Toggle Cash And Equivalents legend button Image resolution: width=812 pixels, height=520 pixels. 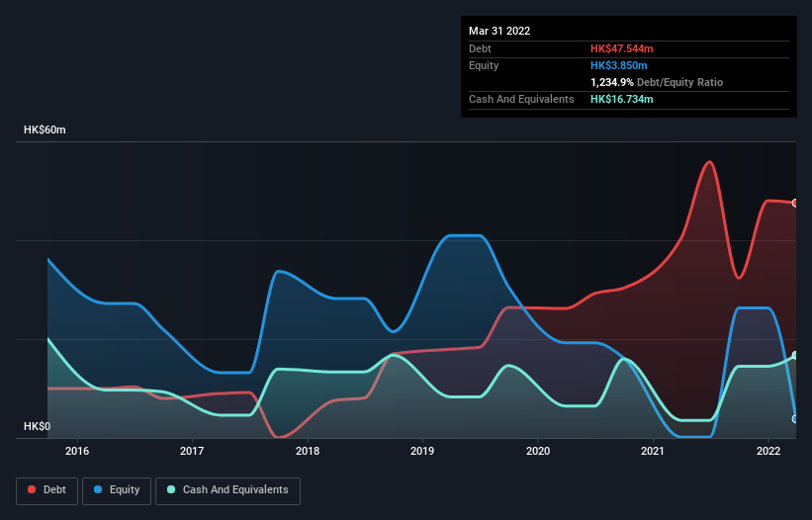227,490
